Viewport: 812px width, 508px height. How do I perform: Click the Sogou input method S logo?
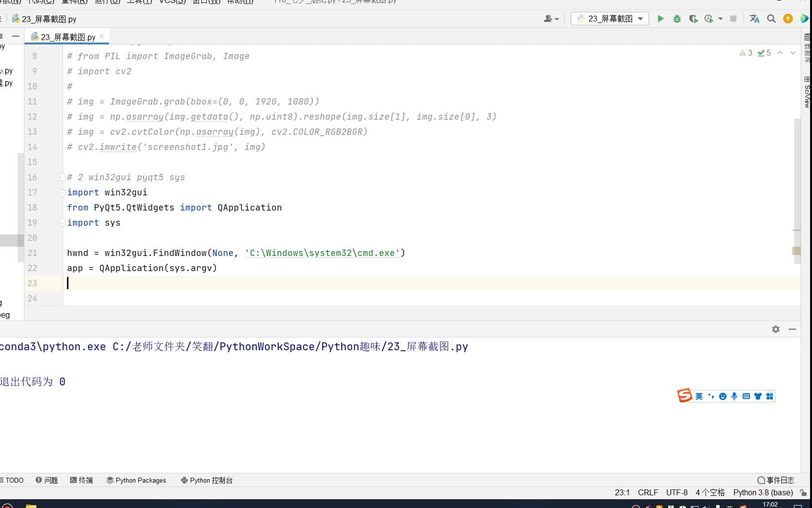[684, 395]
